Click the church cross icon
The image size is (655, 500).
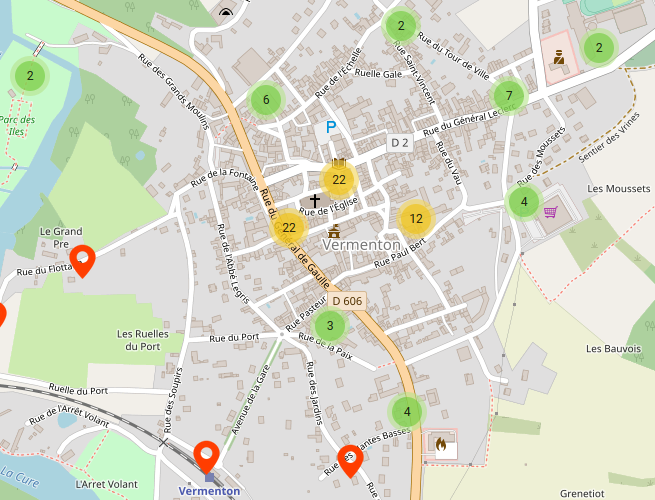(x=315, y=201)
